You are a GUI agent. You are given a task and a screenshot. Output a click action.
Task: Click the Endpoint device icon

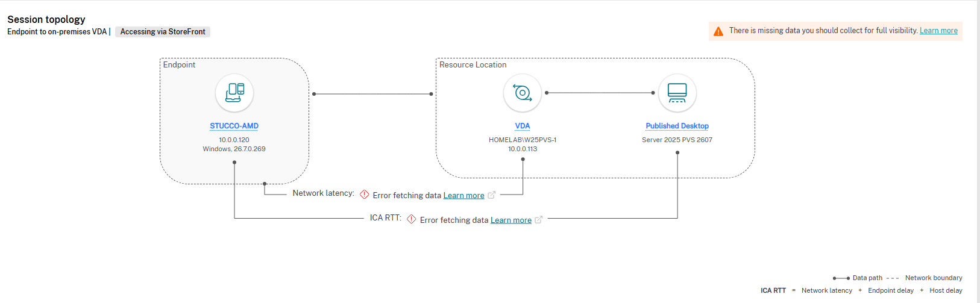click(234, 93)
